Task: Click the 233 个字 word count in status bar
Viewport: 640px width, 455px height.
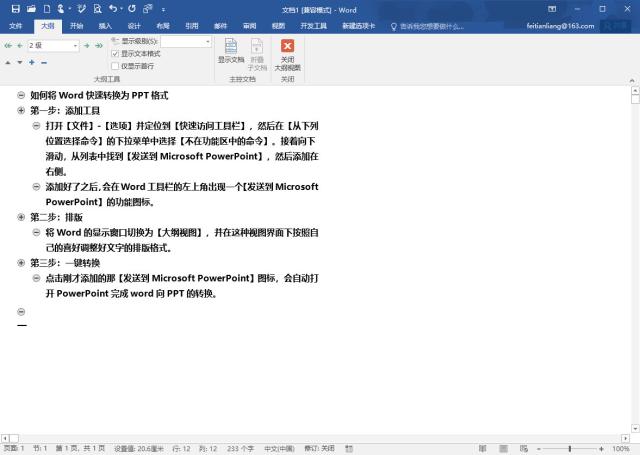Action: [240, 448]
